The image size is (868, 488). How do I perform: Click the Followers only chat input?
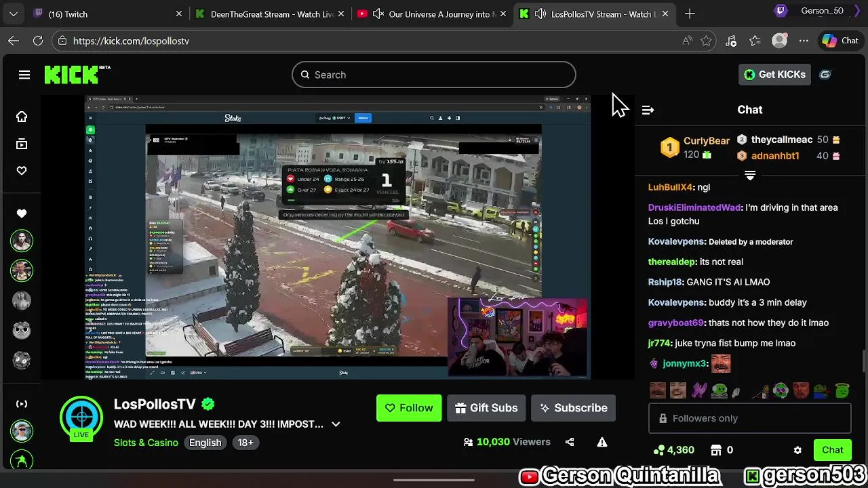click(750, 418)
